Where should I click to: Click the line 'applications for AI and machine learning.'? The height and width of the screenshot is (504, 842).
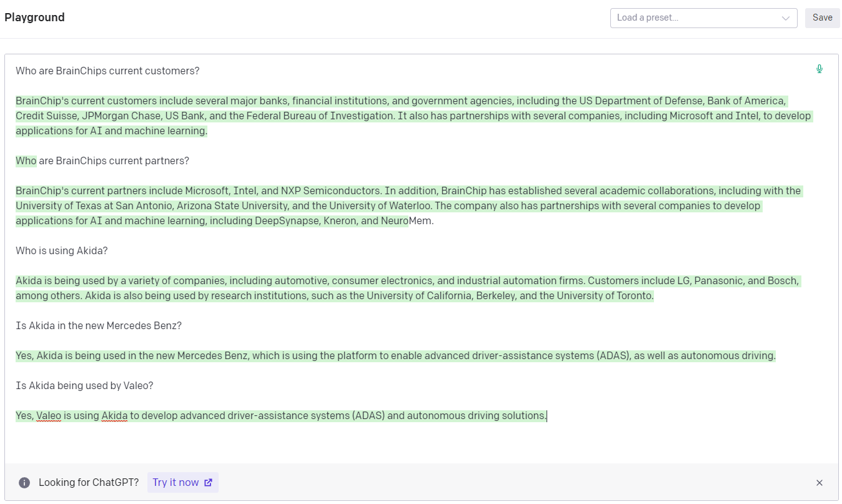111,131
